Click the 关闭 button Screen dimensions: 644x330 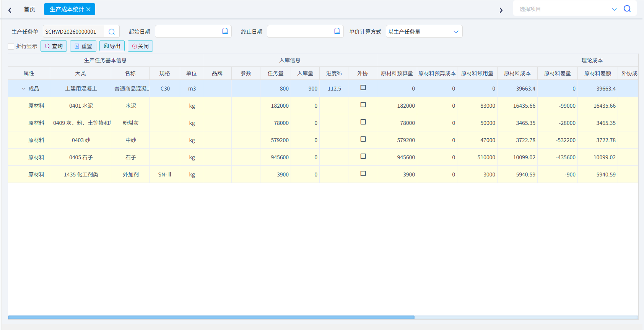click(140, 46)
